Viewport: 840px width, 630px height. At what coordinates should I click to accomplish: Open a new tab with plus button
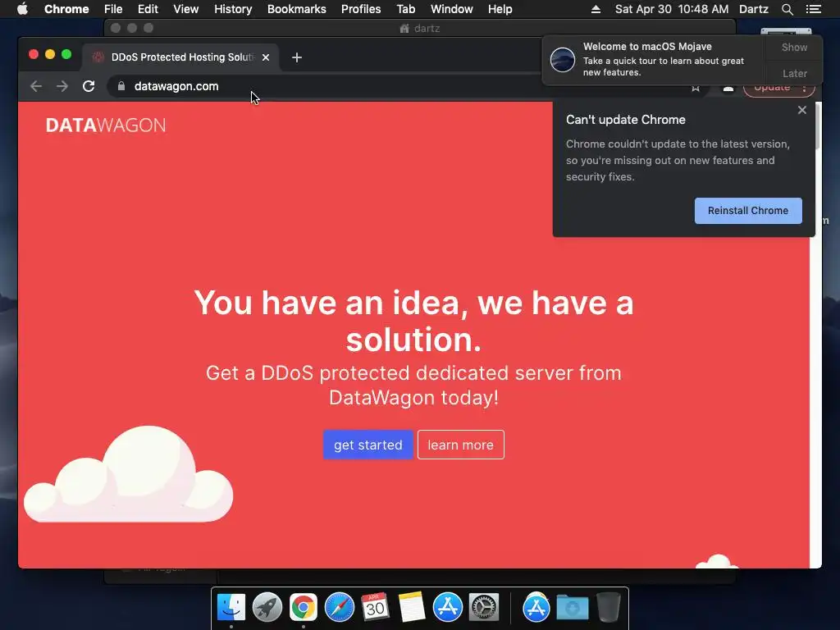pyautogui.click(x=297, y=57)
